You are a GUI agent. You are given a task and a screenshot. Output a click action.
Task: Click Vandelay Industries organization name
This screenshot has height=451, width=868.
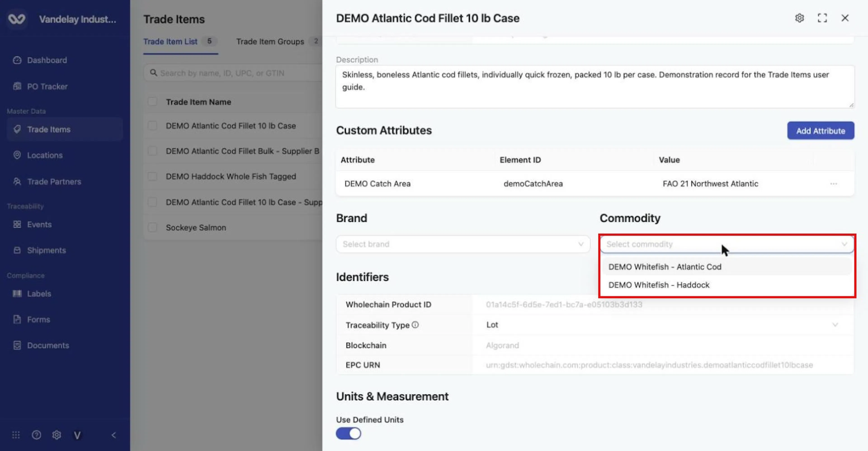[78, 19]
